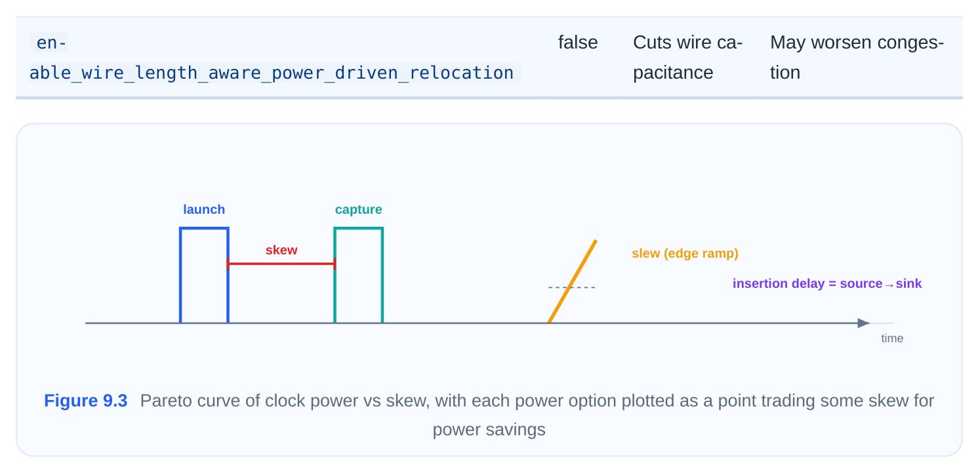Image resolution: width=980 pixels, height=474 pixels.
Task: Click the purple insertion delay label
Action: pyautogui.click(x=827, y=284)
